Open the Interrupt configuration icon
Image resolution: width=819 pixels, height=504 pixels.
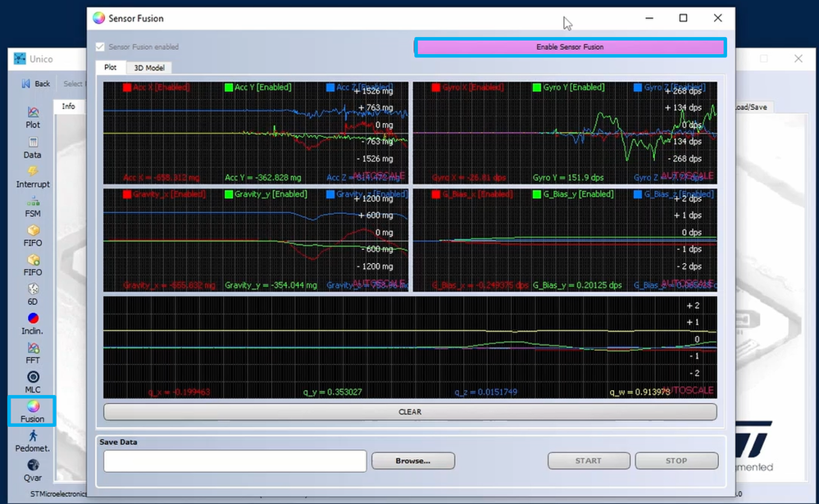pyautogui.click(x=33, y=176)
